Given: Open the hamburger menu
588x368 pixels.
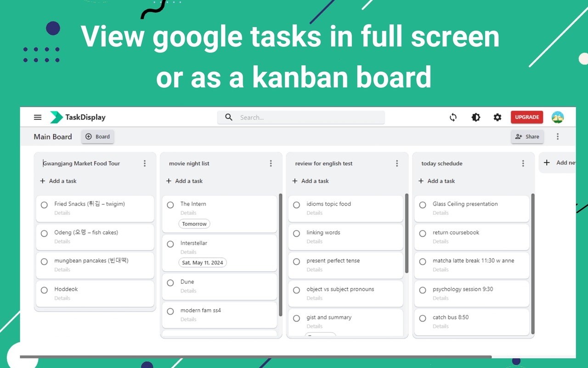Looking at the screenshot, I should click(38, 117).
